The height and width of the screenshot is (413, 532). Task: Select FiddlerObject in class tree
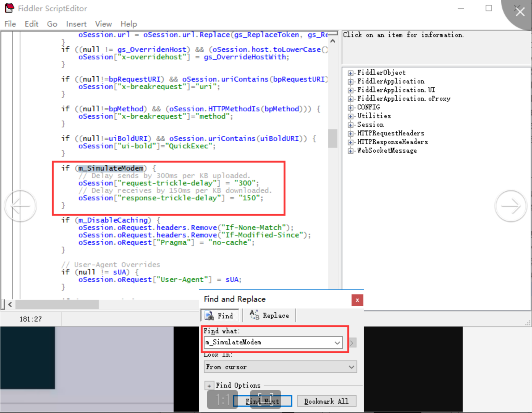381,73
